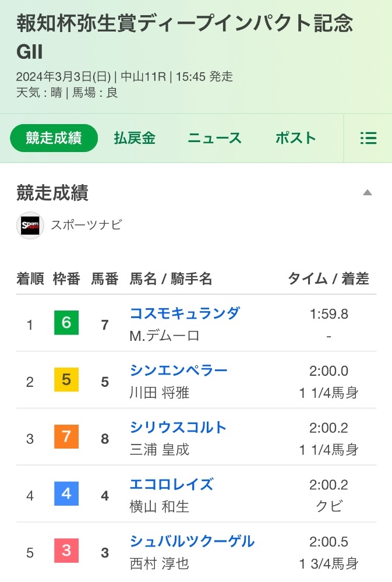The image size is (392, 582).
Task: Select the 競走成績 tab
Action: [54, 138]
